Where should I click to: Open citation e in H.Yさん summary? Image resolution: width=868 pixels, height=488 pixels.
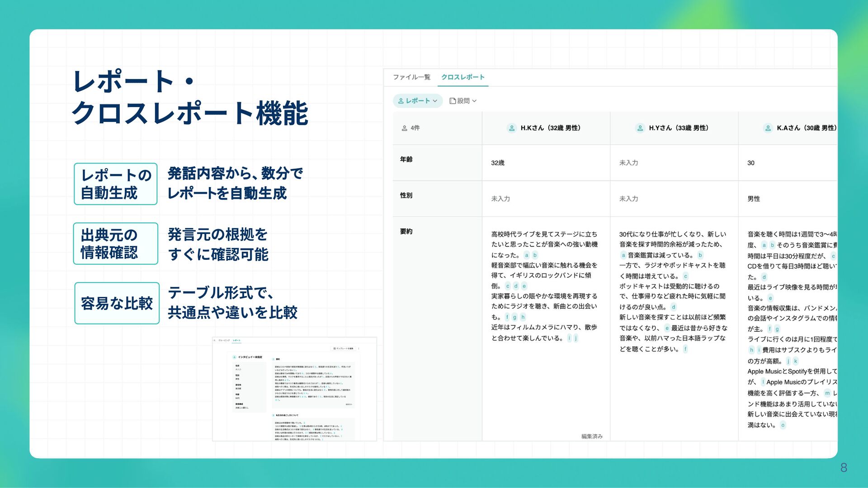click(667, 328)
